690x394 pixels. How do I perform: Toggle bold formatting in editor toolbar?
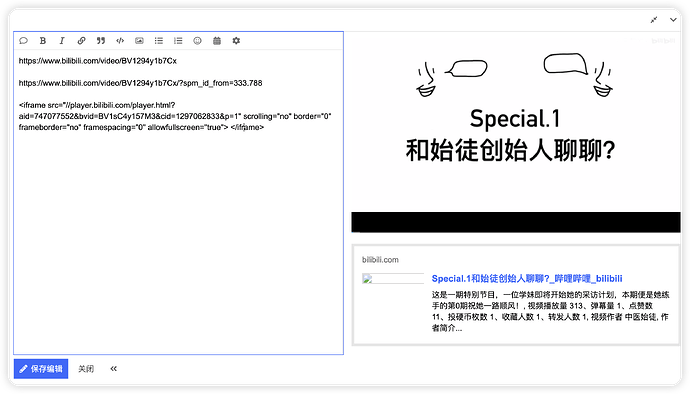pyautogui.click(x=43, y=41)
